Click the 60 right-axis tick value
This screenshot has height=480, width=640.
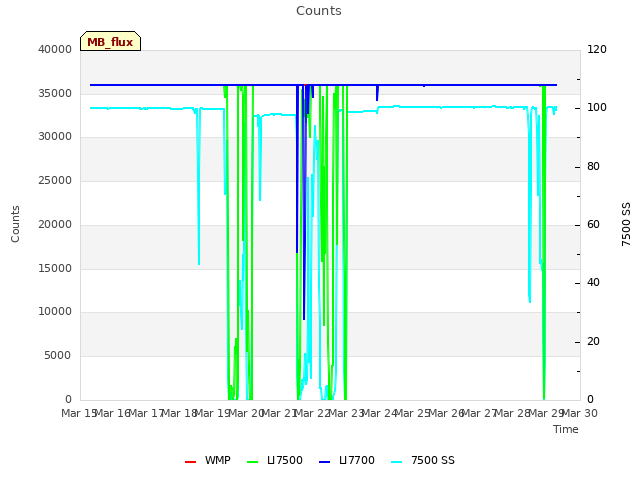(593, 224)
